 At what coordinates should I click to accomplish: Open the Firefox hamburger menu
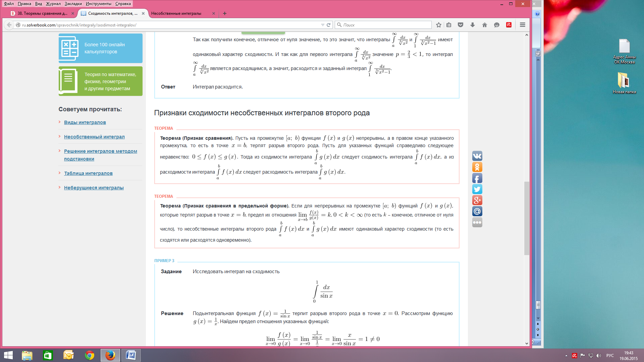coord(523,25)
